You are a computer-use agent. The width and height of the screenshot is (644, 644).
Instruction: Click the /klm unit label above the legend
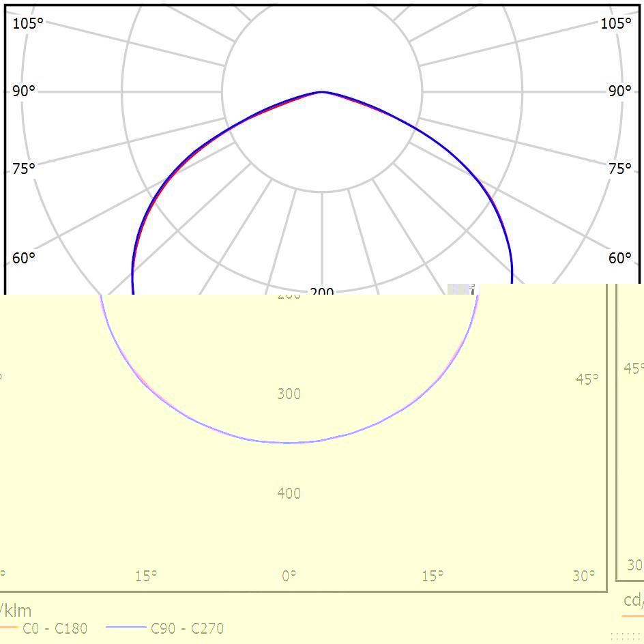(15, 609)
